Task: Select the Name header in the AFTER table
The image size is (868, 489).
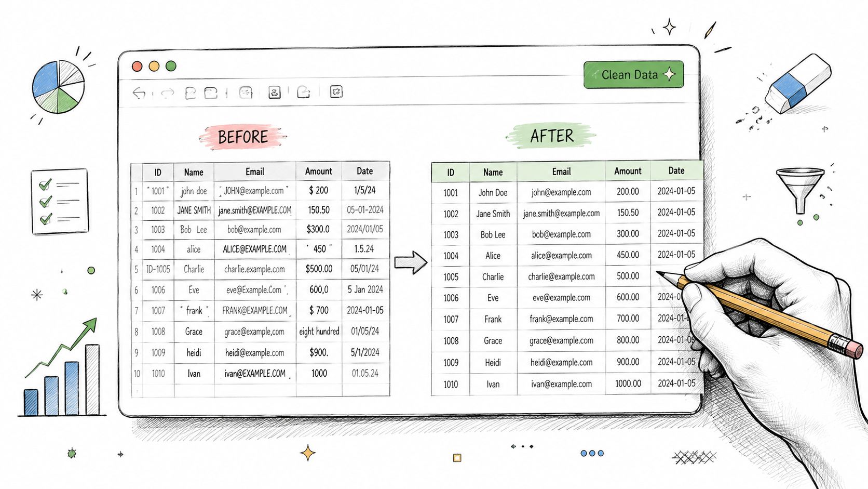Action: [x=493, y=172]
